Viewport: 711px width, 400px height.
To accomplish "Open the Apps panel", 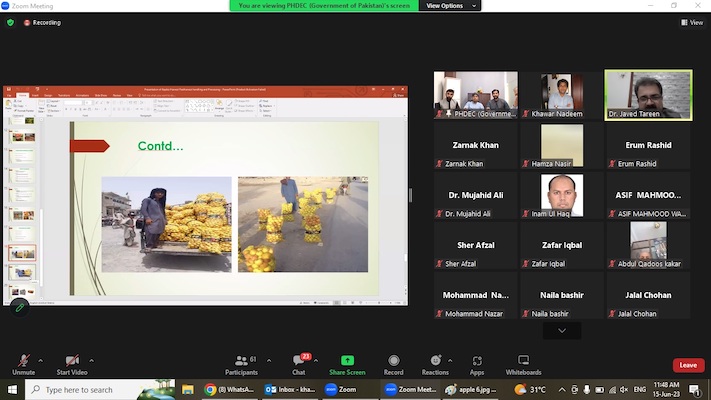I will click(x=477, y=360).
